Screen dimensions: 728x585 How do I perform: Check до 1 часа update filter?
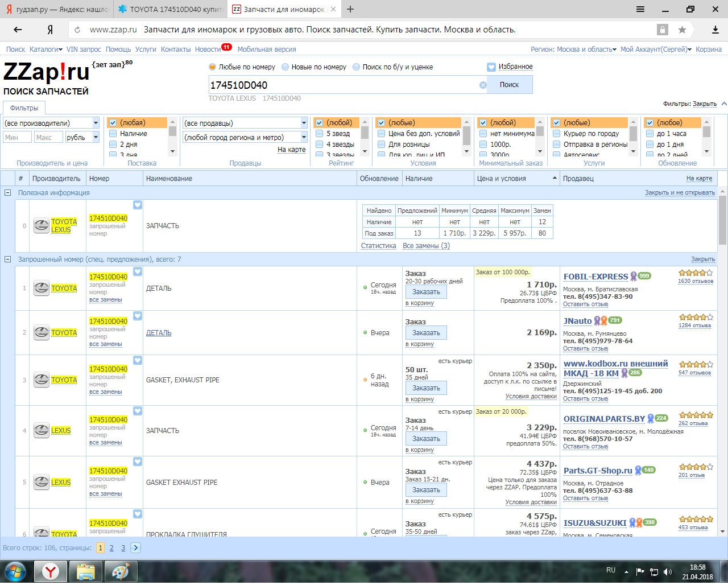[x=650, y=134]
